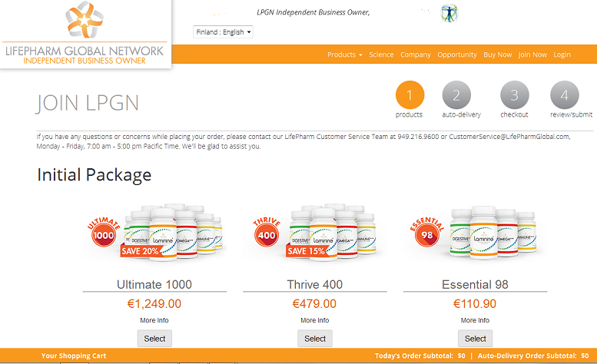597x364 pixels.
Task: Click the LifePharm Global Network logo
Action: click(x=85, y=34)
